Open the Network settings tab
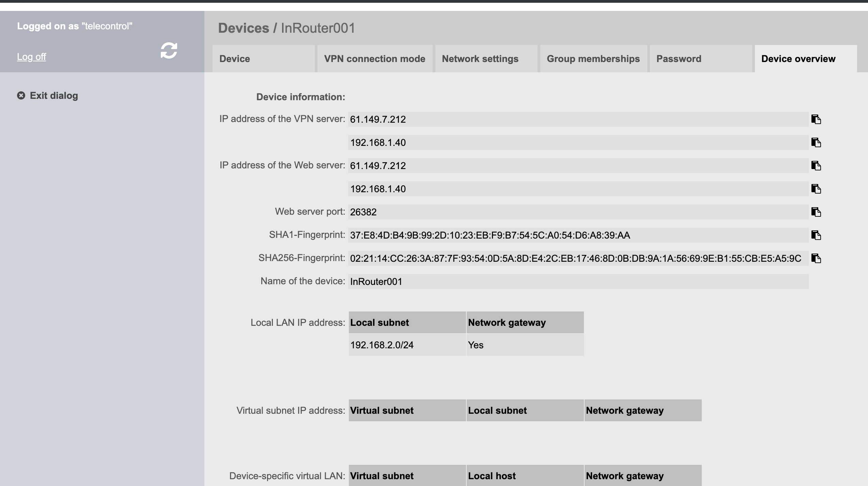Viewport: 868px width, 486px height. coord(486,59)
